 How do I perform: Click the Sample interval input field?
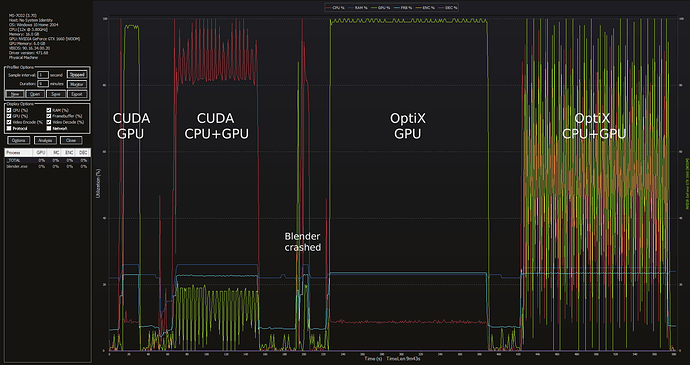[43, 75]
